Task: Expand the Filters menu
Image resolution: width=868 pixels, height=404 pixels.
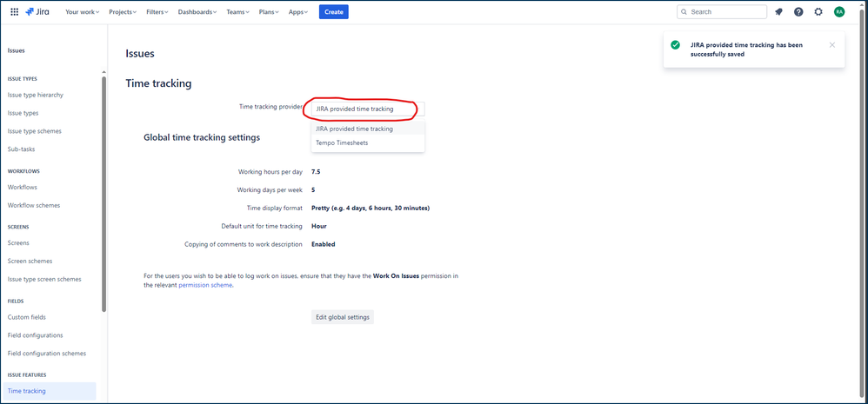Action: click(157, 11)
